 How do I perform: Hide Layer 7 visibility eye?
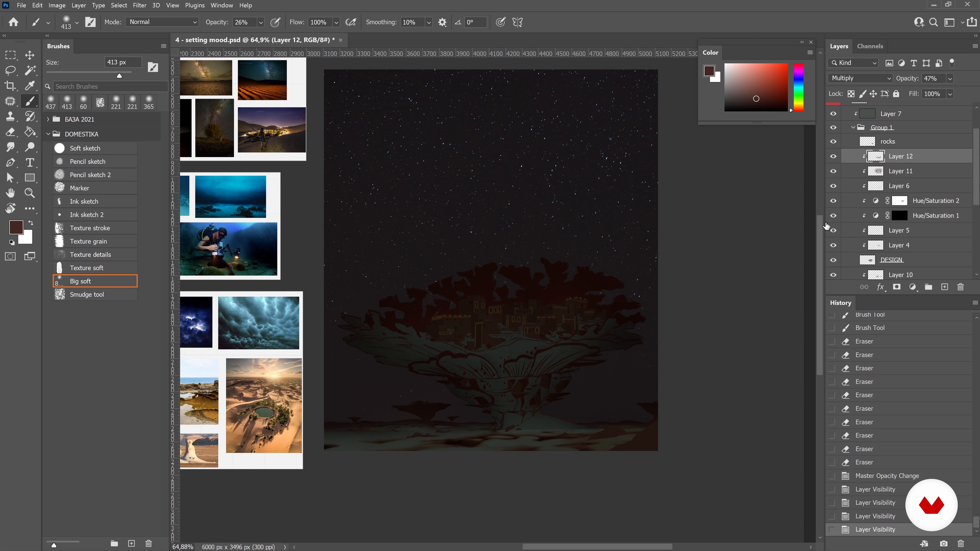pyautogui.click(x=834, y=114)
